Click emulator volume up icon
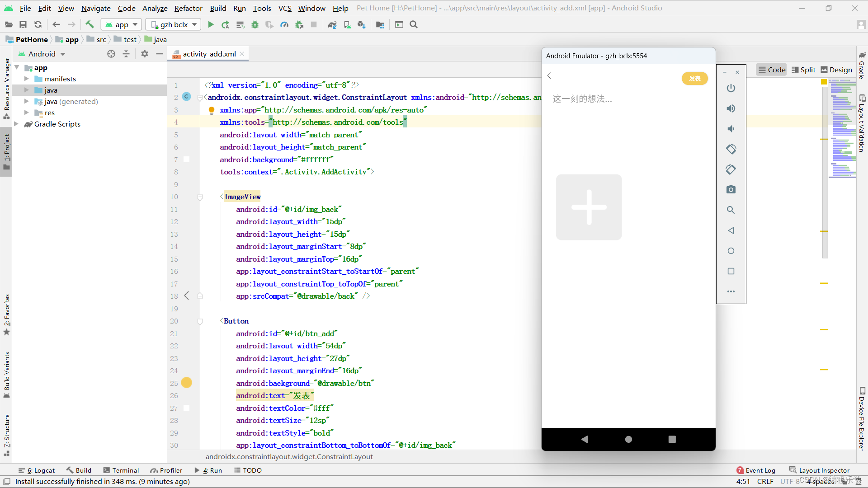Image resolution: width=868 pixels, height=488 pixels. (x=731, y=108)
